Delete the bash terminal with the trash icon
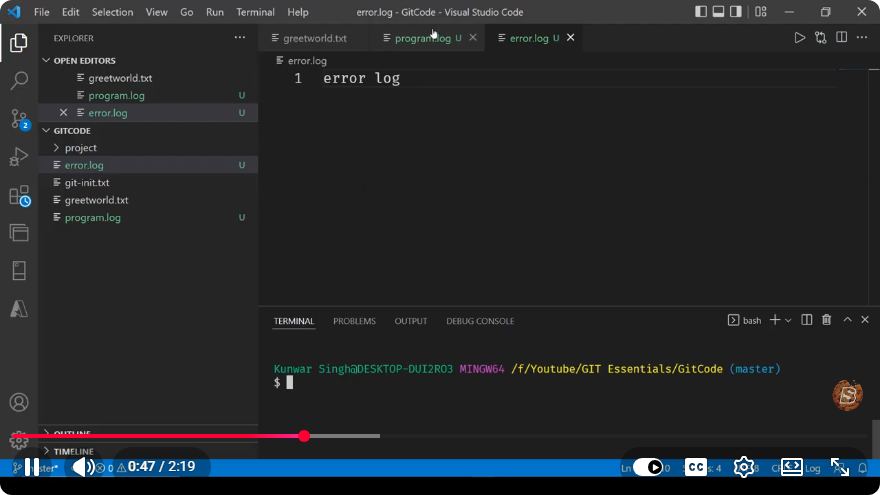 coord(826,320)
